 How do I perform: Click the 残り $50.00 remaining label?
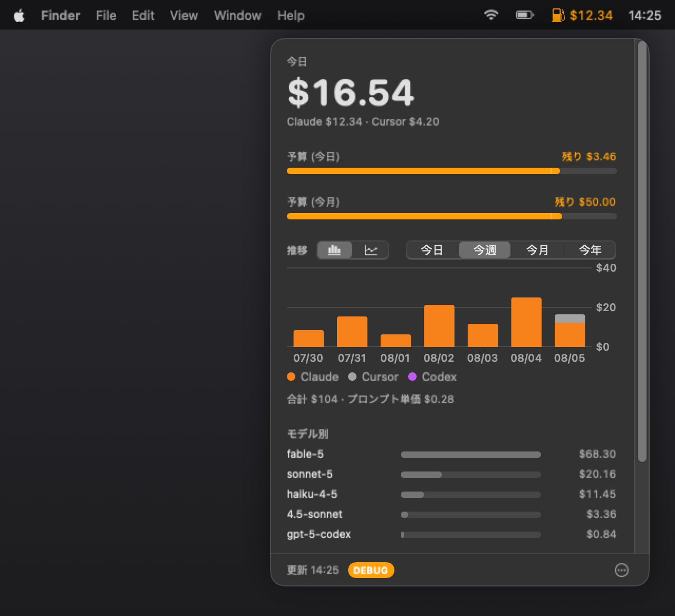(585, 202)
